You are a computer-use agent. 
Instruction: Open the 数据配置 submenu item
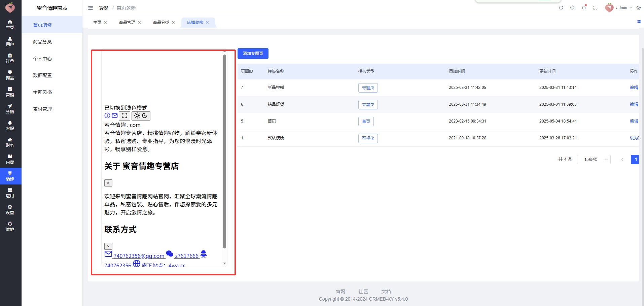(x=52, y=75)
